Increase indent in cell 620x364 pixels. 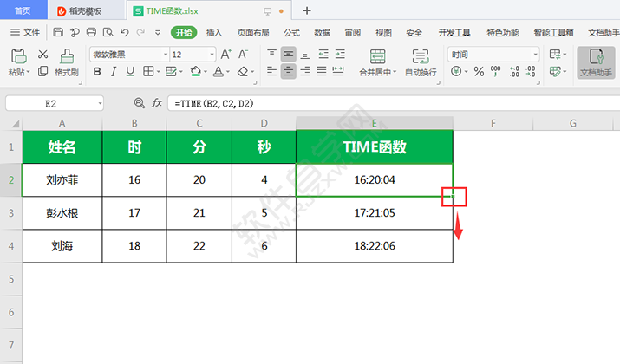click(340, 54)
